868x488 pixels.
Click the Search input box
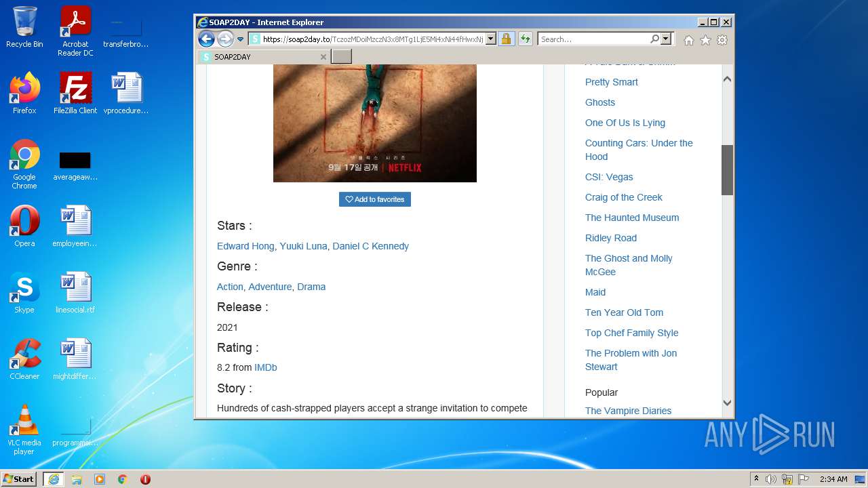point(593,39)
